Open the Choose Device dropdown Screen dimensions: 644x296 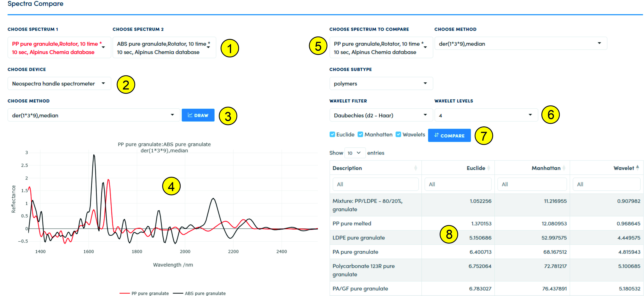coord(59,84)
